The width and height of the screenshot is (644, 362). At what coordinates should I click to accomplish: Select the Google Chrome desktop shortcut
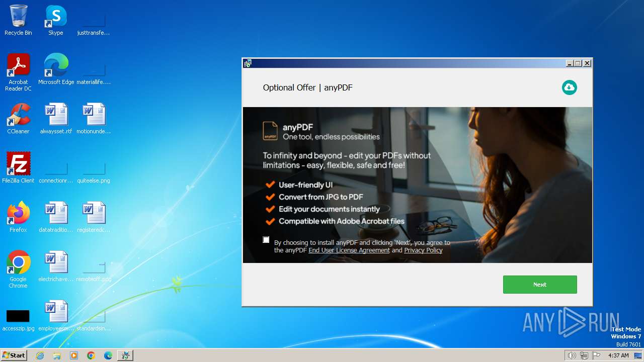[x=18, y=269]
